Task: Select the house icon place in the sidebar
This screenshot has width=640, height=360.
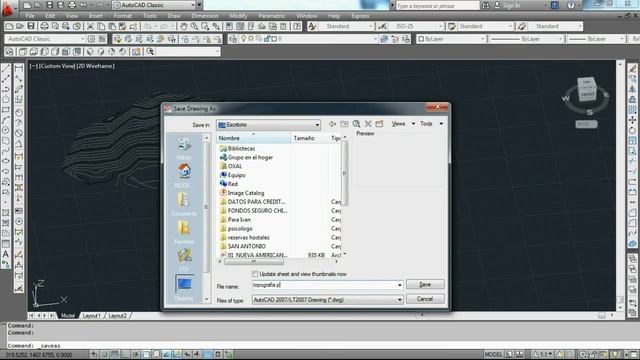Action: [184, 175]
